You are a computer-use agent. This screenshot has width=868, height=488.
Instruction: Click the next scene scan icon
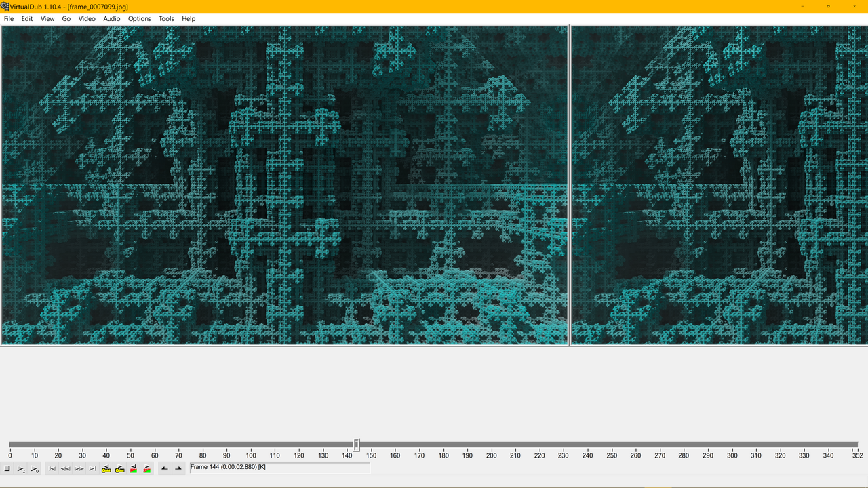[147, 469]
